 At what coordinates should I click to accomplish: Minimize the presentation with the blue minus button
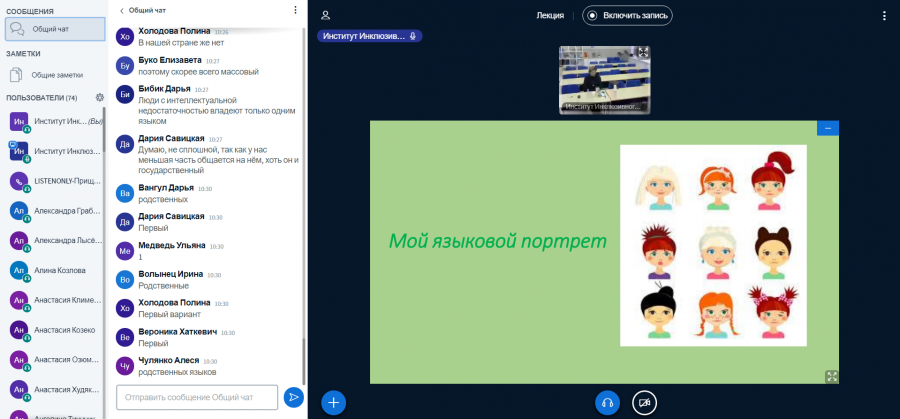[828, 129]
